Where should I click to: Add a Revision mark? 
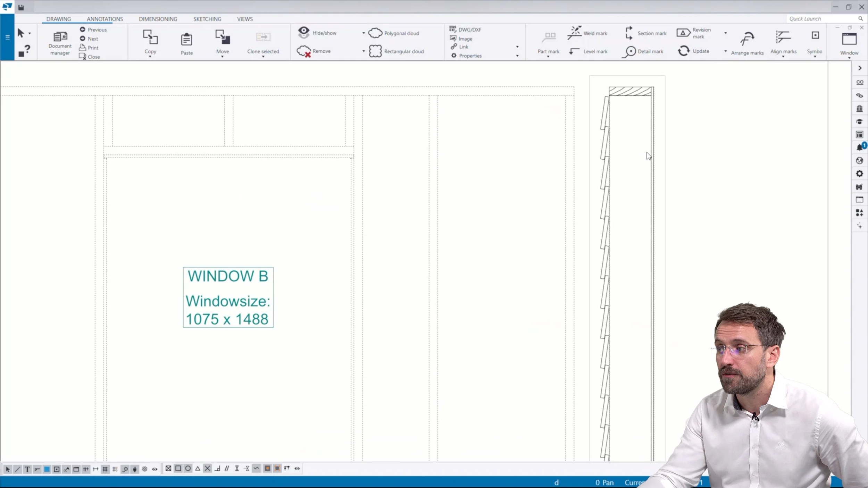(694, 33)
